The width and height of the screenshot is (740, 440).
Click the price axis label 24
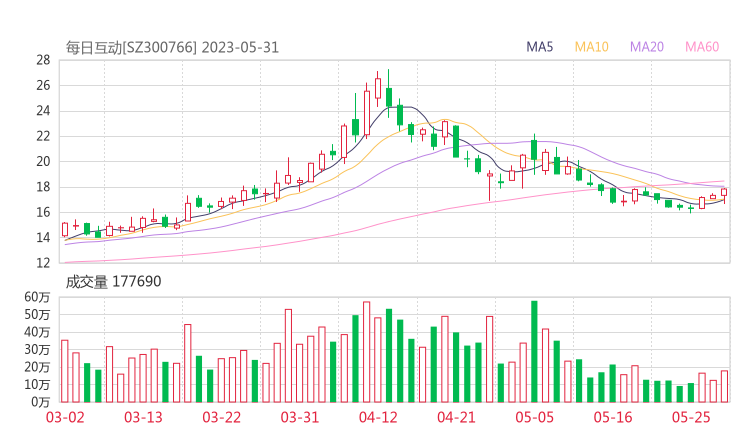[x=43, y=111]
